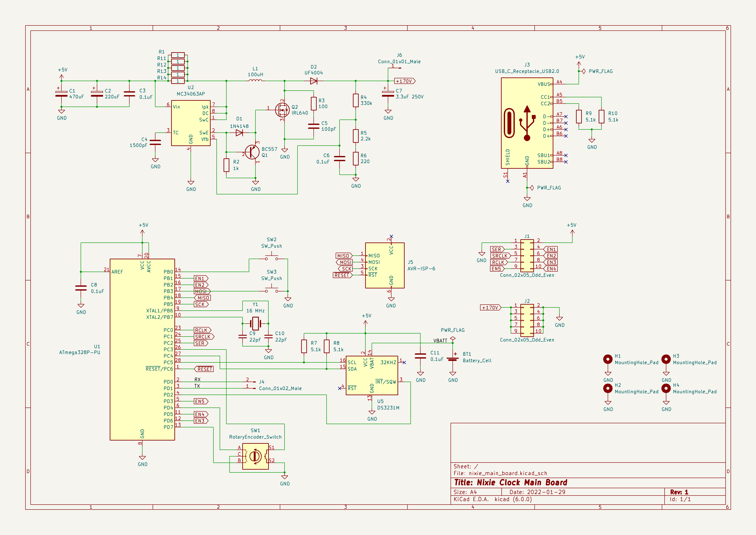Viewport: 756px width, 535px height.
Task: Select the C7 3.3uF 250V capacitor
Action: click(x=388, y=94)
